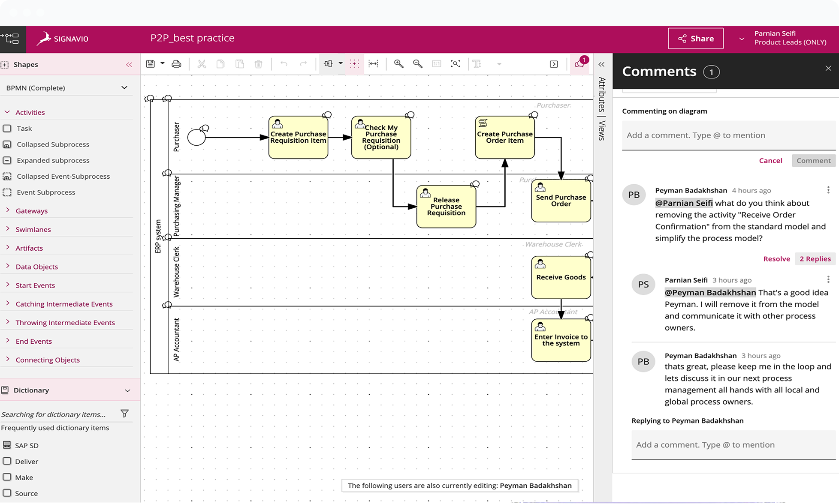Open the 2 Replies on Peyman's comment

tap(815, 258)
